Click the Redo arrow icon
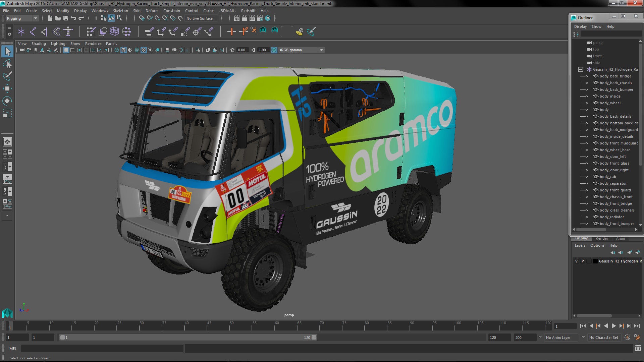 click(82, 18)
